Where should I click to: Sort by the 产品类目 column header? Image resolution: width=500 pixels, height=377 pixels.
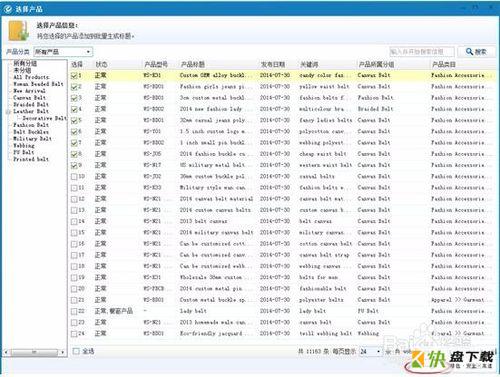click(x=444, y=64)
